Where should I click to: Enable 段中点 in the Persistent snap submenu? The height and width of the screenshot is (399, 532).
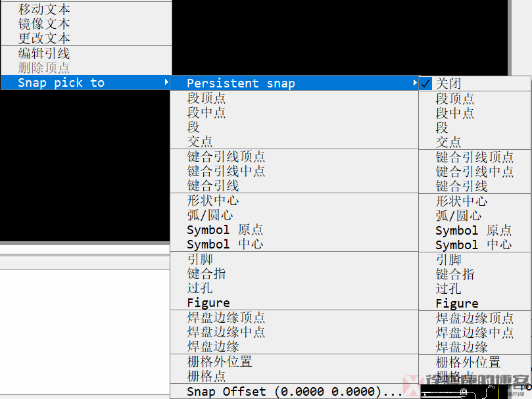455,113
